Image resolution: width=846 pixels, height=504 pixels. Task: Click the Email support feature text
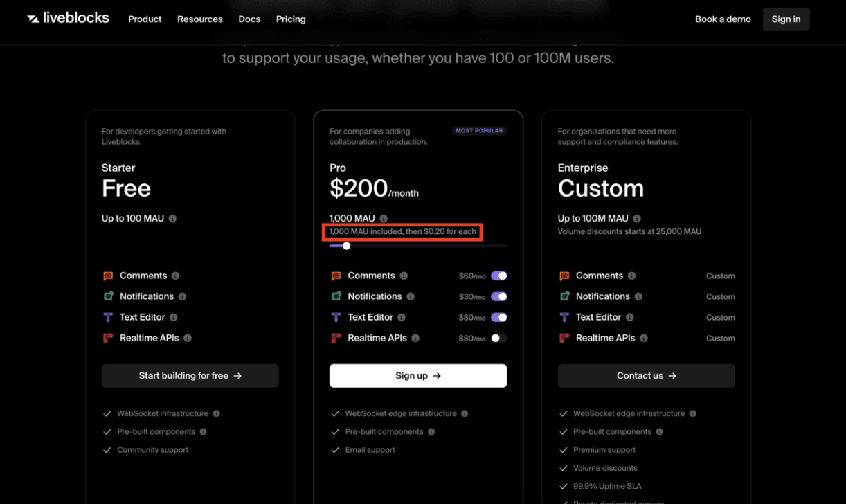370,450
